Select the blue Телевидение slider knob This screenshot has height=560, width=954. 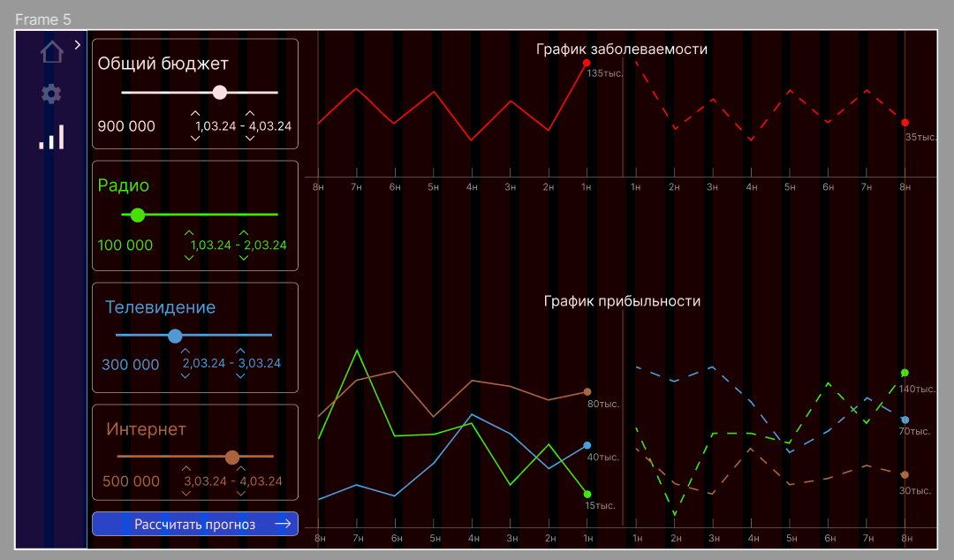pos(175,336)
